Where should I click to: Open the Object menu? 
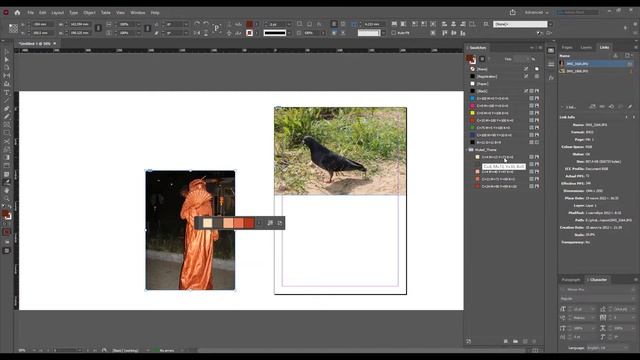click(x=89, y=13)
